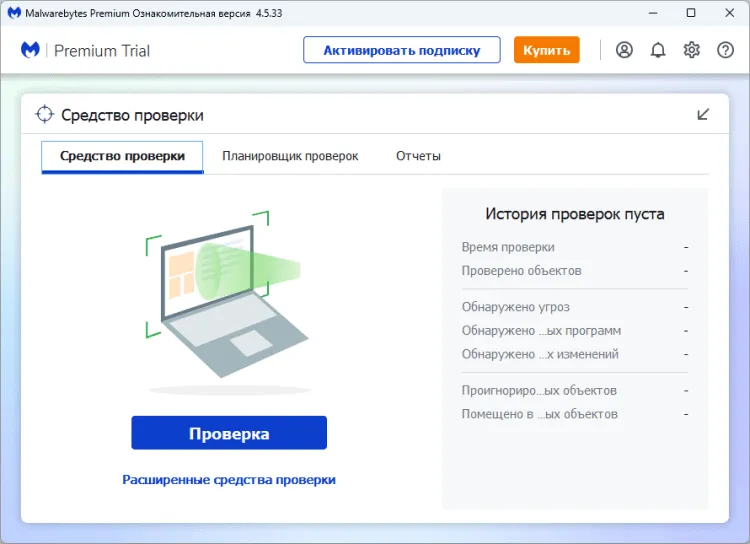Screen dimensions: 750x544
Task: Click the Malwarebytes logo in the header
Action: click(x=30, y=50)
